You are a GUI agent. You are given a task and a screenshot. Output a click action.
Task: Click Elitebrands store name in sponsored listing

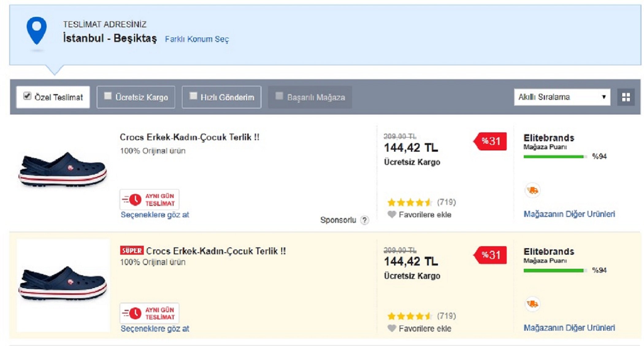coord(549,138)
